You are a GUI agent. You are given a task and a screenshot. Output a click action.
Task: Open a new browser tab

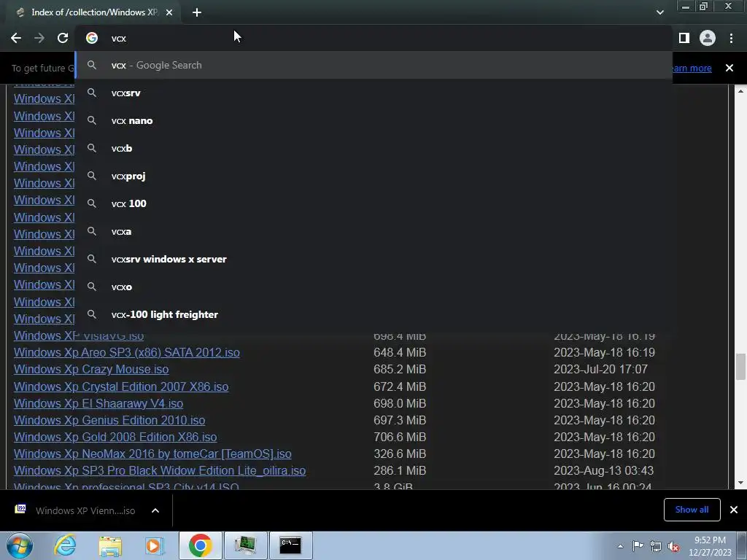(197, 12)
